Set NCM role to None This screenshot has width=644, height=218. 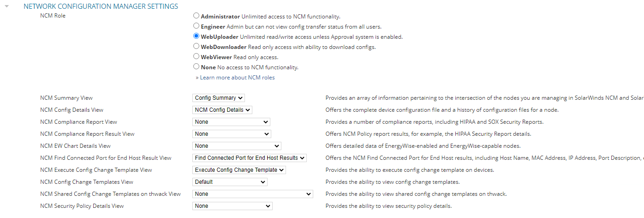(x=197, y=67)
